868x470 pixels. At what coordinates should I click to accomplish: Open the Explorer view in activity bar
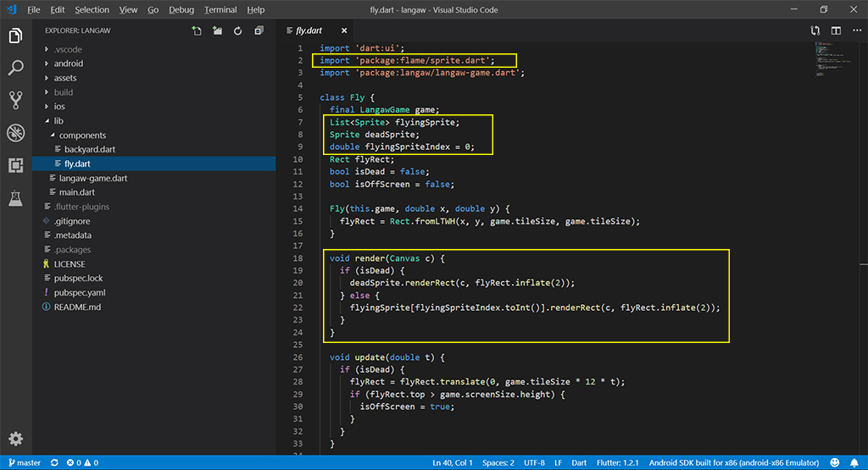pyautogui.click(x=15, y=36)
